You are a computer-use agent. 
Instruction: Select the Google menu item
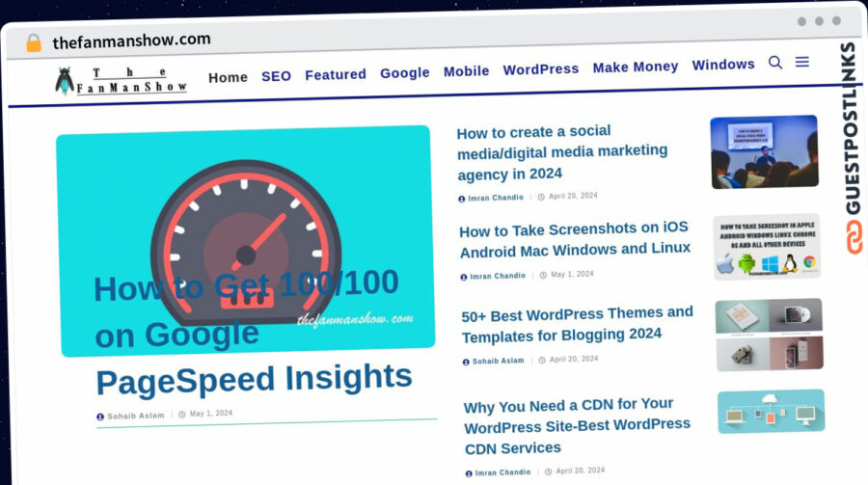coord(405,72)
